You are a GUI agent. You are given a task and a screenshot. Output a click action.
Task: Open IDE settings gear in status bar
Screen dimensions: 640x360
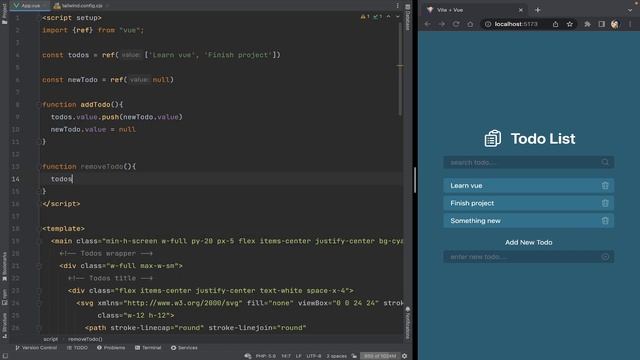[404, 356]
